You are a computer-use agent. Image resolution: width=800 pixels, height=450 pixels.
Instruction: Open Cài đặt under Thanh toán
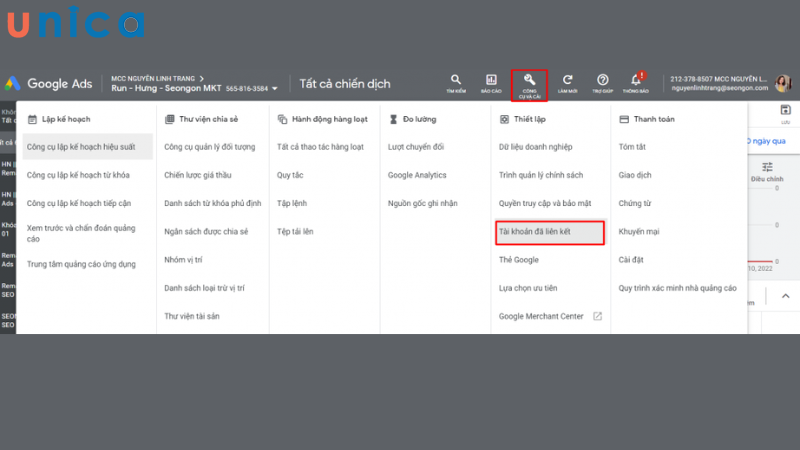(x=631, y=260)
